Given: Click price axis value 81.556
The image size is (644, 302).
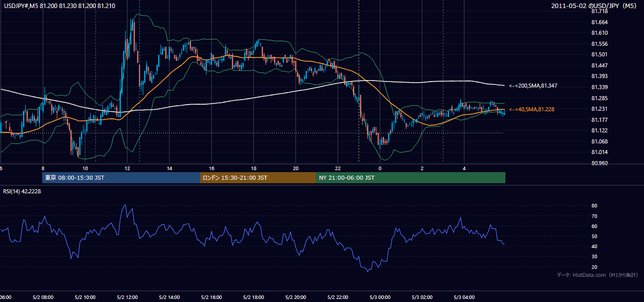Looking at the screenshot, I should (599, 44).
